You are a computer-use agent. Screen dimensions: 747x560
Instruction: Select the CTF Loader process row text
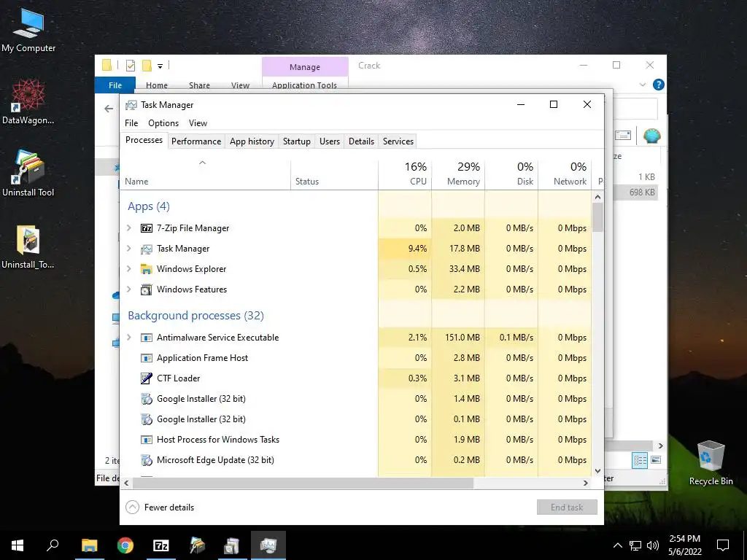point(178,378)
